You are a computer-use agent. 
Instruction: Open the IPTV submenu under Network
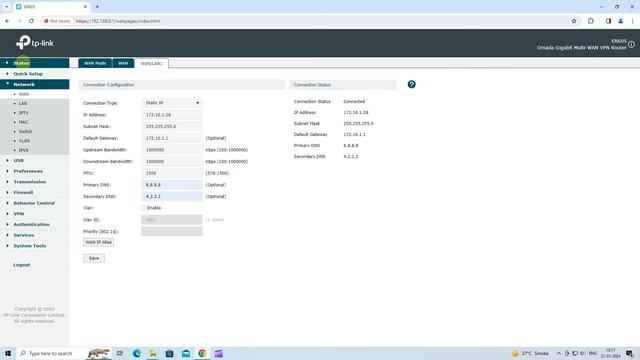[24, 113]
